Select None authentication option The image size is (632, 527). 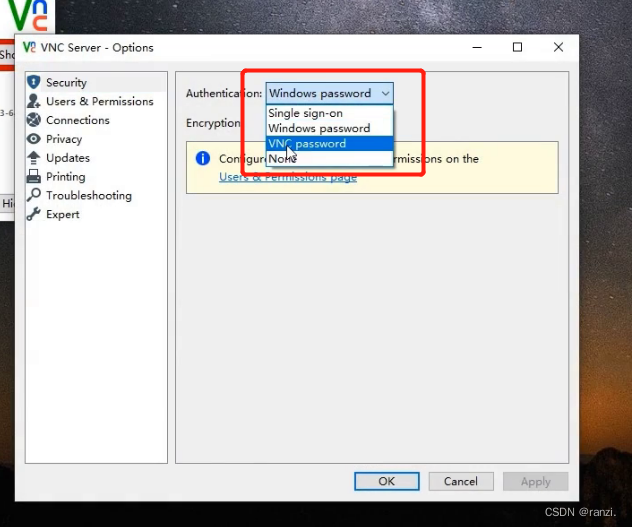[x=329, y=159]
